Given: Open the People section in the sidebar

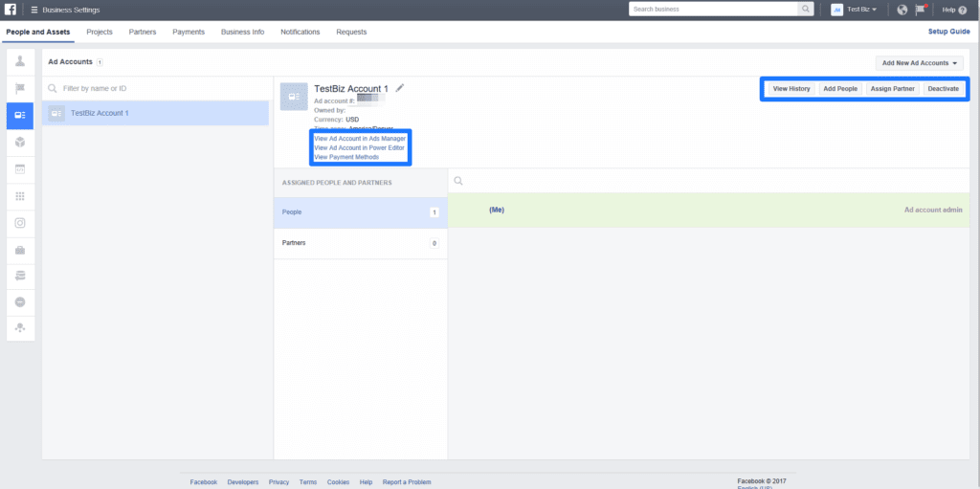Looking at the screenshot, I should coord(19,61).
